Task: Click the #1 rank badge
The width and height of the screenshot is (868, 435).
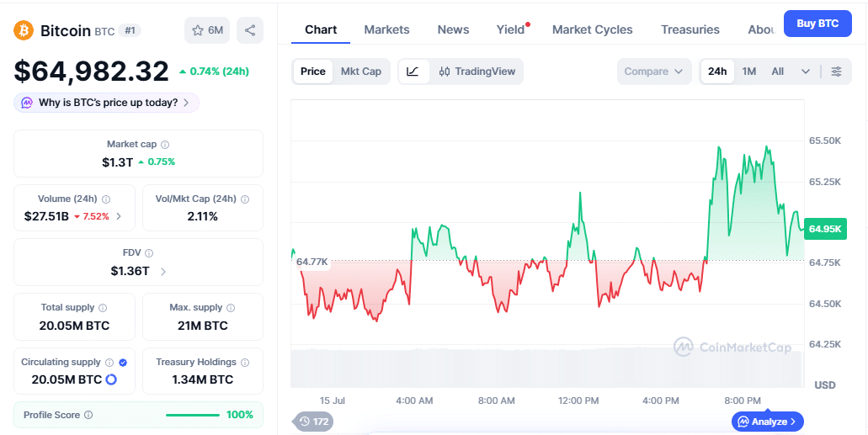Action: click(130, 30)
